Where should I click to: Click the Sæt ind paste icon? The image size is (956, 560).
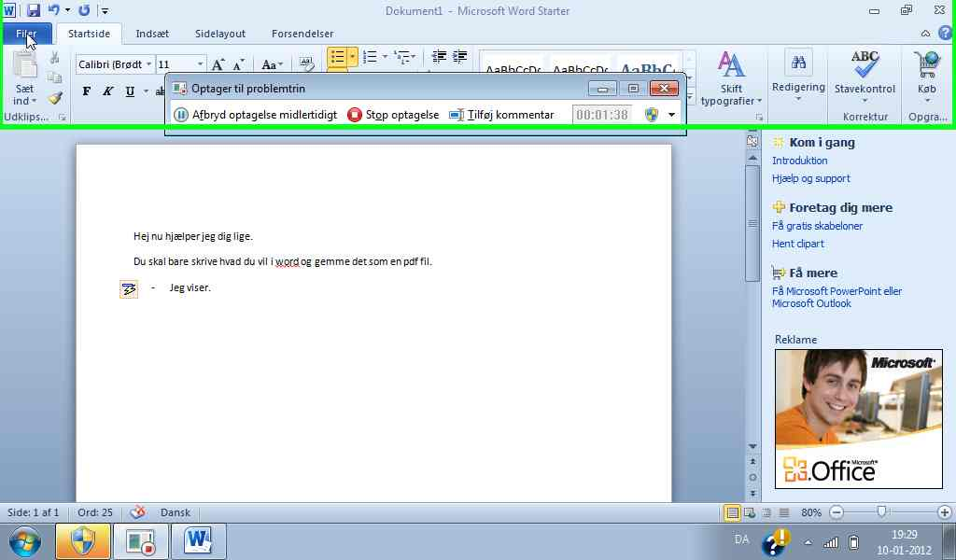(25, 66)
